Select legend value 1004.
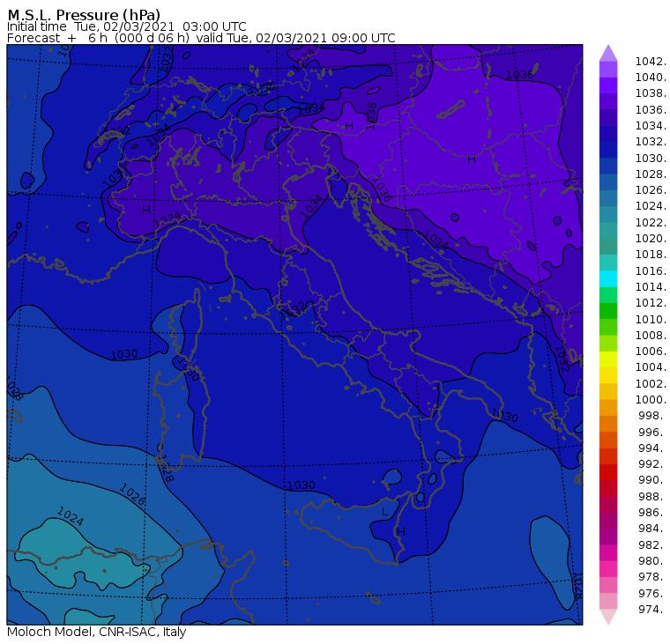This screenshot has height=644, width=670. click(651, 366)
